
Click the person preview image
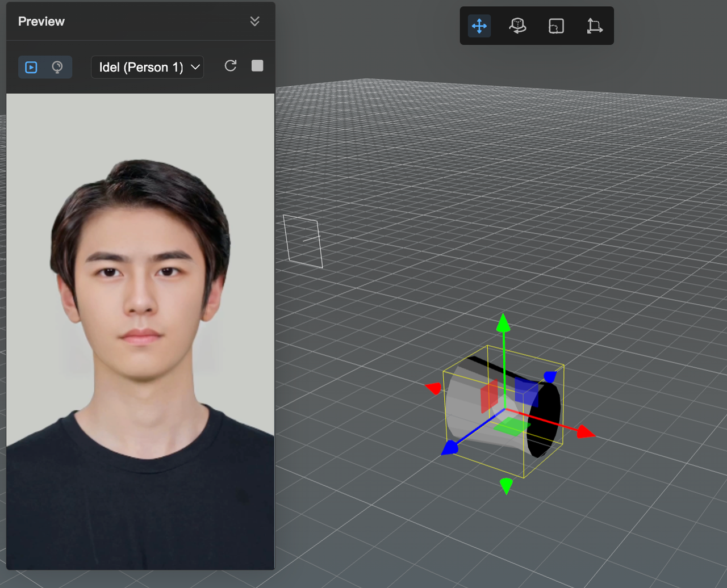[140, 331]
